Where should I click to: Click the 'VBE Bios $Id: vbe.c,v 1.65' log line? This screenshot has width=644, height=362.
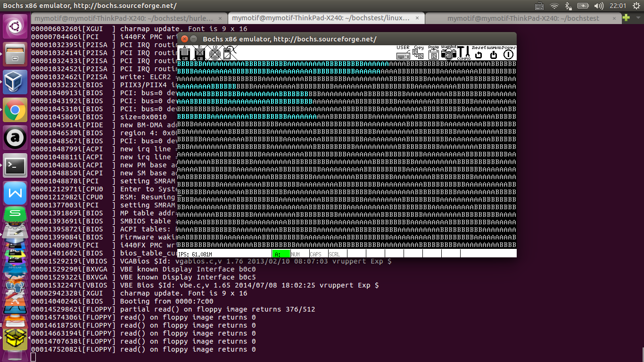point(205,285)
